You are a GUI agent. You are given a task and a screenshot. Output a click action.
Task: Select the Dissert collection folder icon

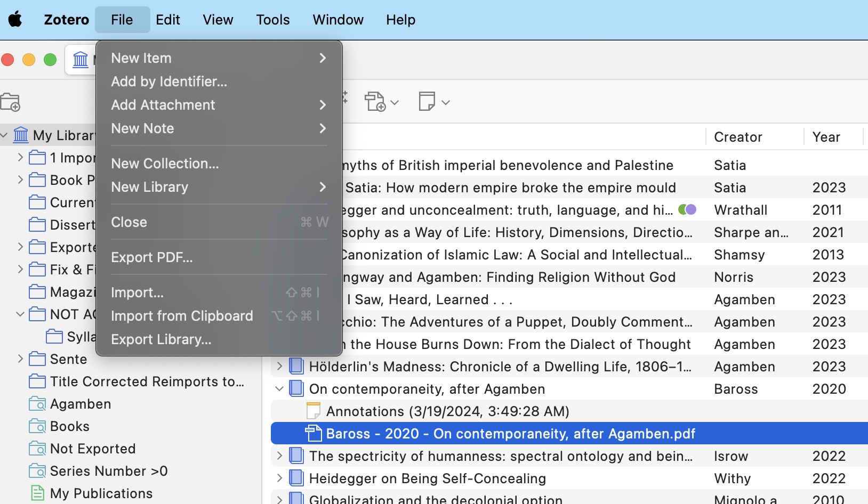37,225
